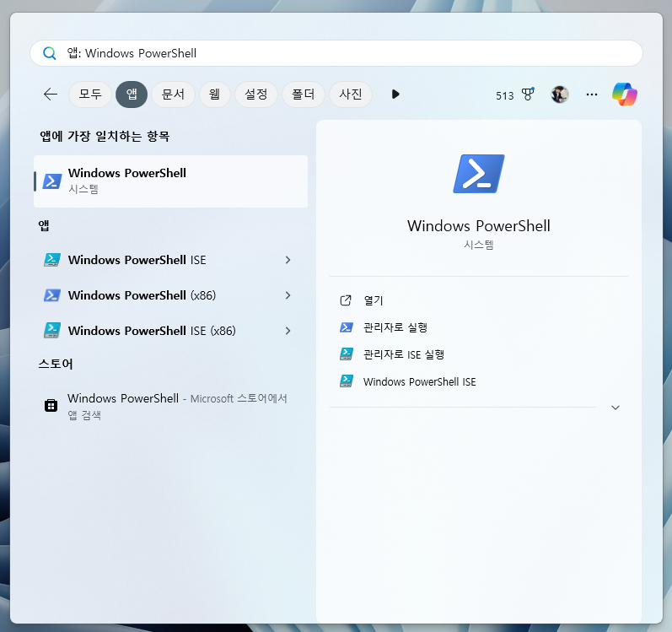Expand options for Windows PowerShell ISE (x86)
This screenshot has width=672, height=632.
[x=288, y=331]
